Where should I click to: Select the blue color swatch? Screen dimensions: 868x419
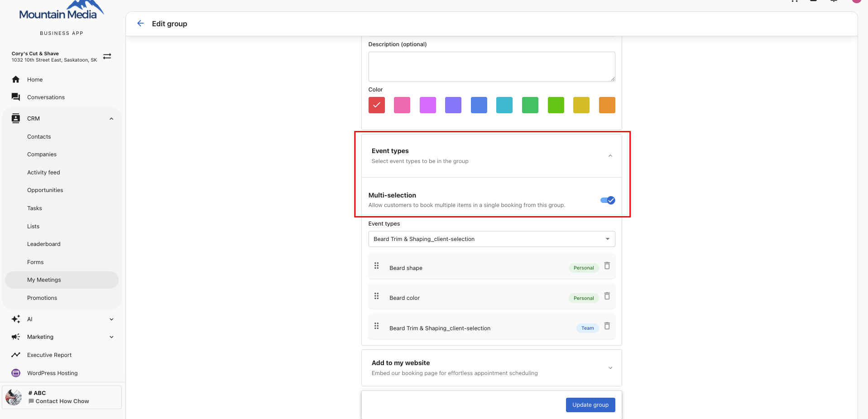[479, 105]
